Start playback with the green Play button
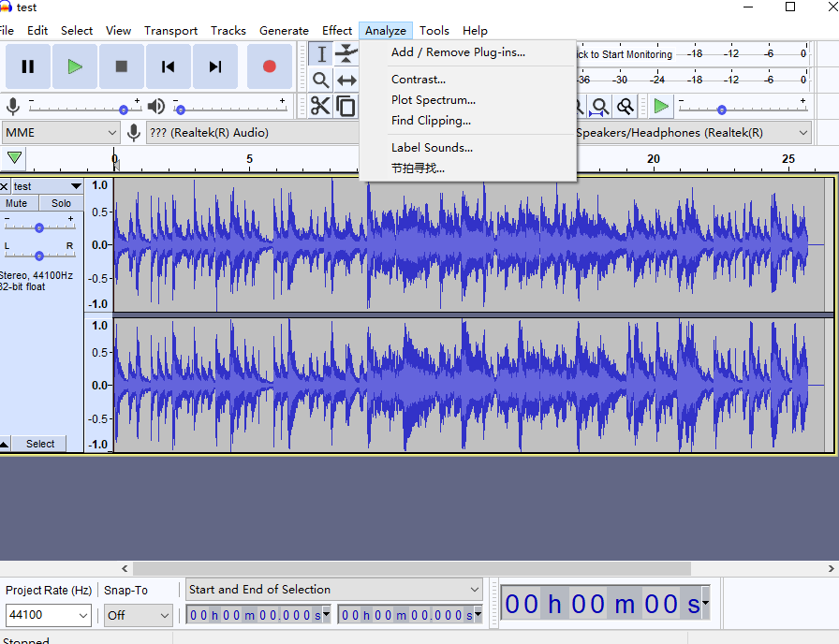Viewport: 839px width, 644px height. (x=75, y=66)
